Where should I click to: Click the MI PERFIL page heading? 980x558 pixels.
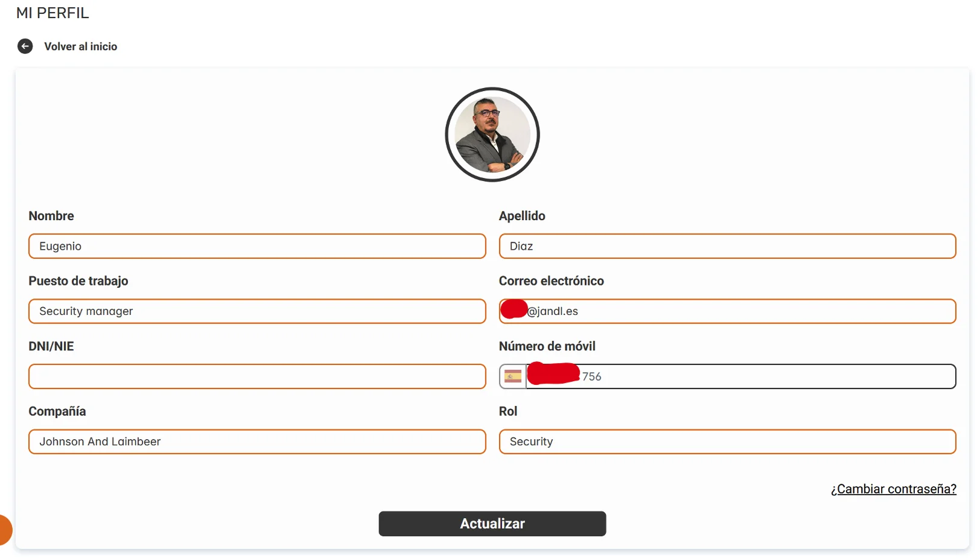click(x=52, y=13)
